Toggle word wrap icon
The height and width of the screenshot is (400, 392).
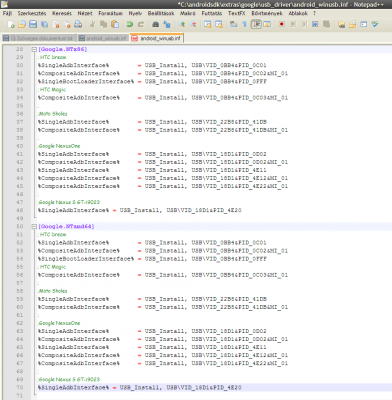[x=234, y=24]
